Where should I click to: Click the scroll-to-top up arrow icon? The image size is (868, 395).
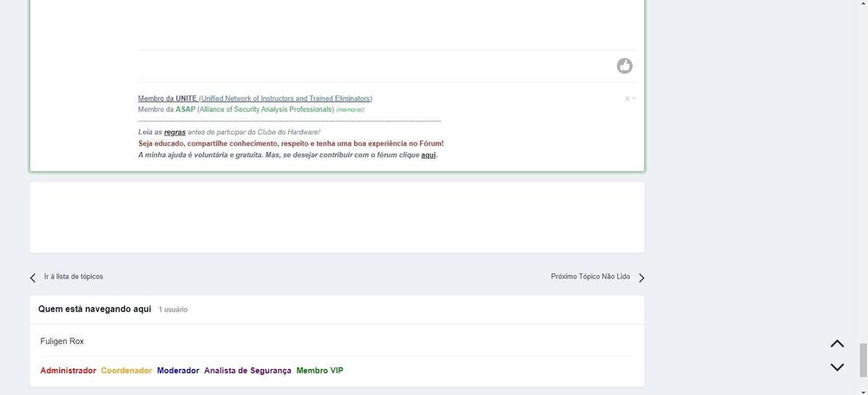point(837,344)
